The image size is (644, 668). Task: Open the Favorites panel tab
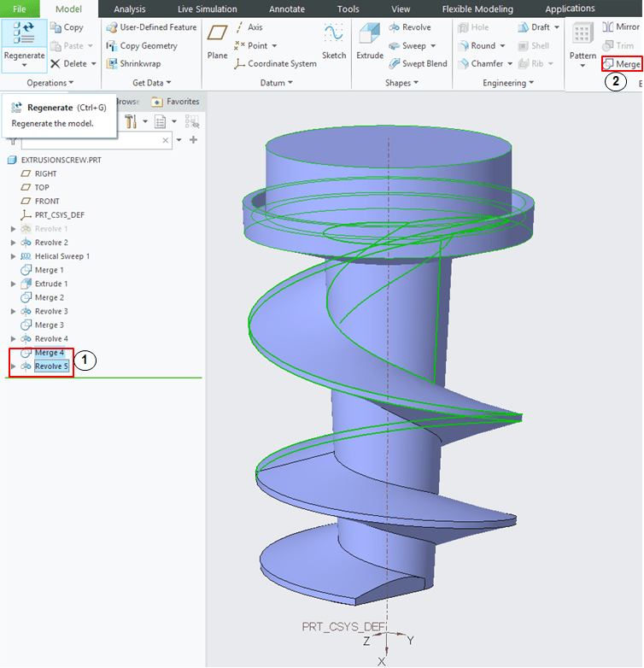tap(176, 102)
